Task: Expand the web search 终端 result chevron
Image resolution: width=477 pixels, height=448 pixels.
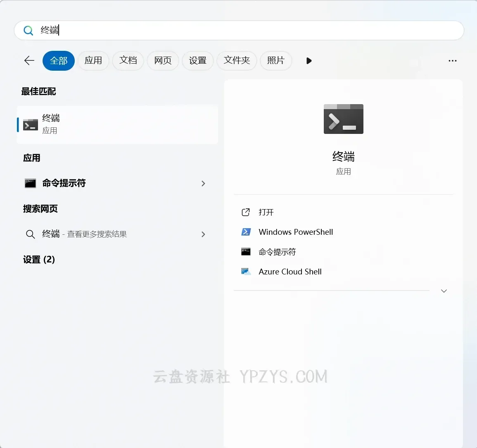Action: point(203,234)
